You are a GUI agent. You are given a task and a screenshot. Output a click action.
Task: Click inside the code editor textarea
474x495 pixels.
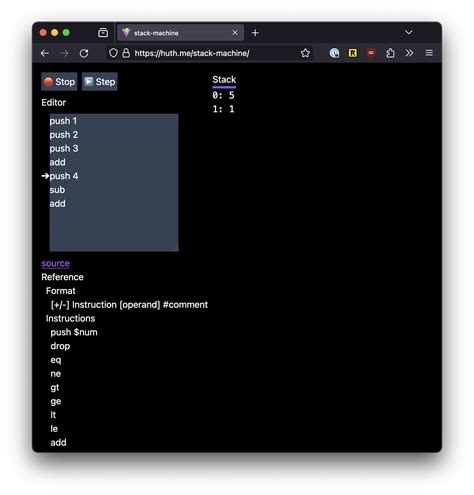(x=114, y=182)
